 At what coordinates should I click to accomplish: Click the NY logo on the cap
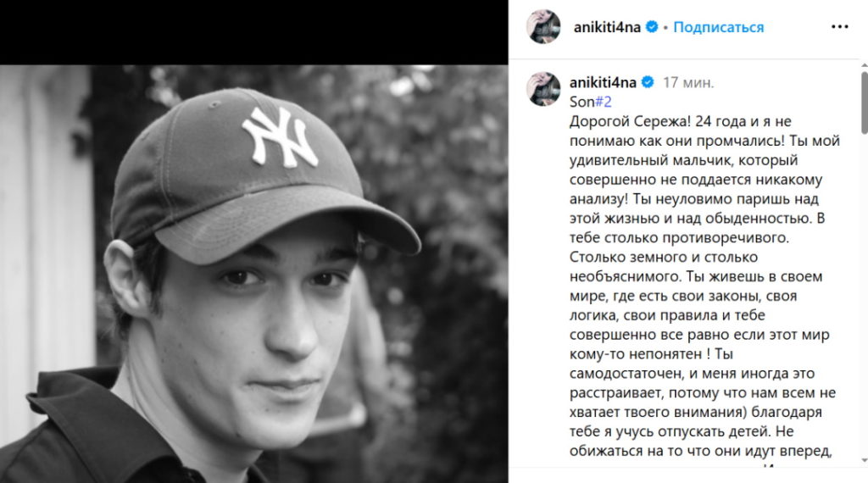[x=281, y=136]
